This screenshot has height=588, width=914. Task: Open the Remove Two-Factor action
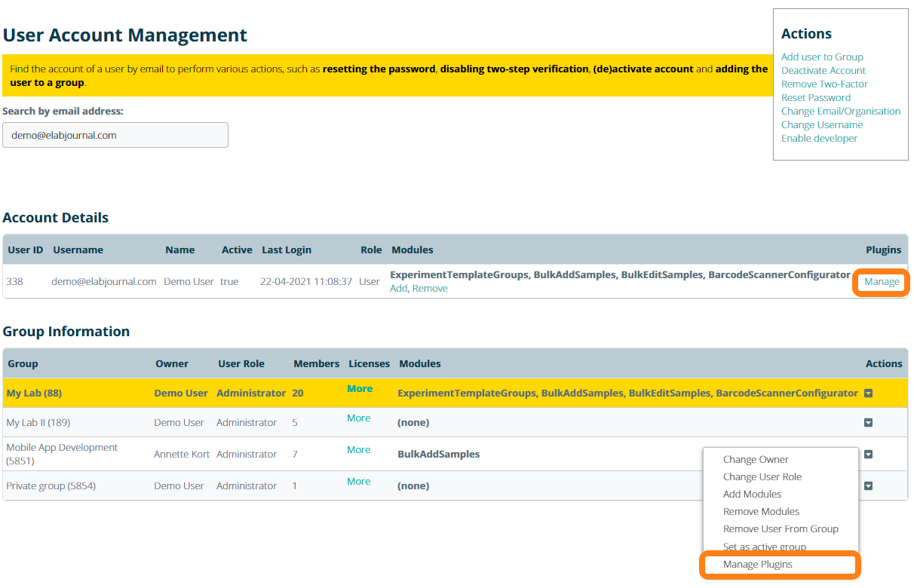click(x=824, y=84)
